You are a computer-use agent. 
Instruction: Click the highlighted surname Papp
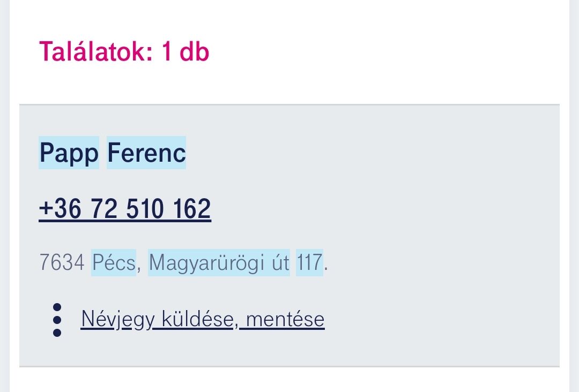tap(69, 153)
